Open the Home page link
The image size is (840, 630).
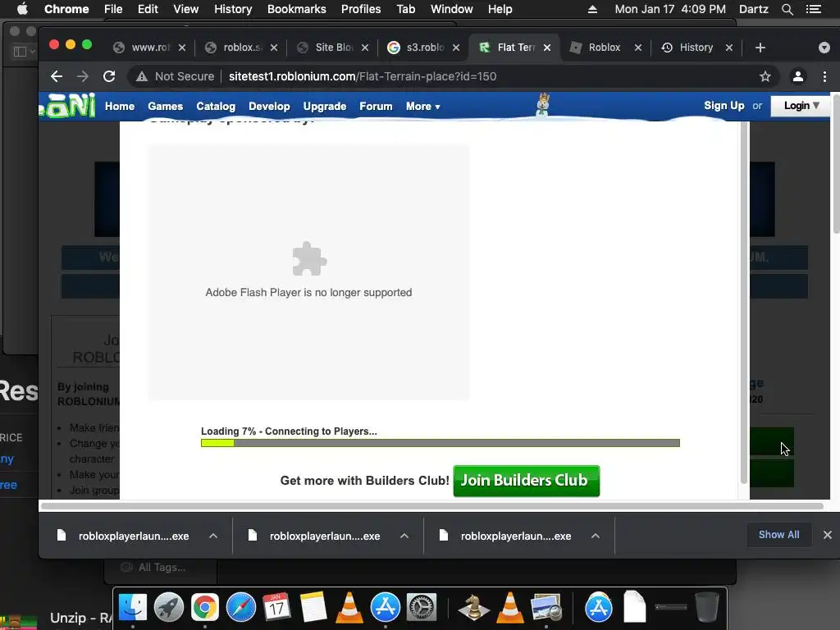[x=120, y=106]
